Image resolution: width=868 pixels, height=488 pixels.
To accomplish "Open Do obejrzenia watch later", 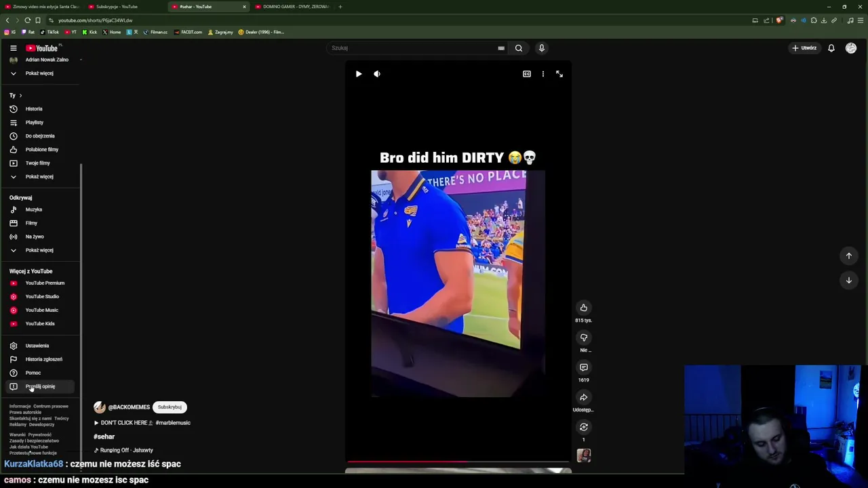I will [x=39, y=136].
